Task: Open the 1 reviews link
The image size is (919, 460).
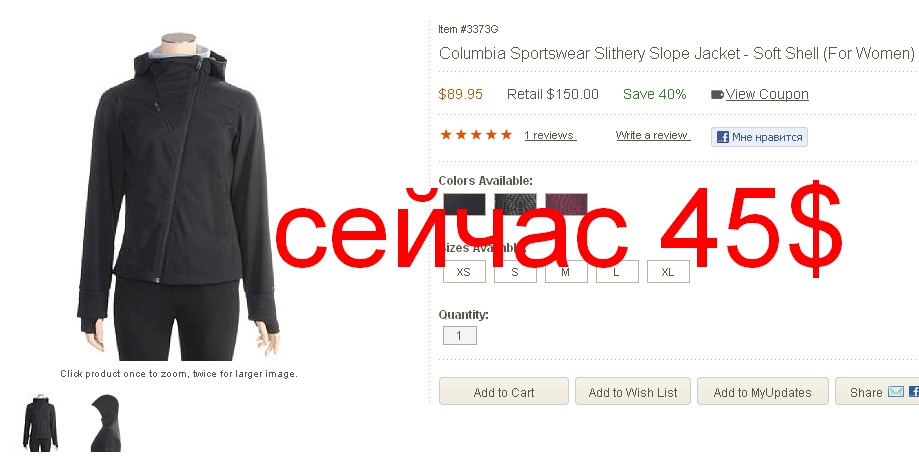Action: point(550,135)
